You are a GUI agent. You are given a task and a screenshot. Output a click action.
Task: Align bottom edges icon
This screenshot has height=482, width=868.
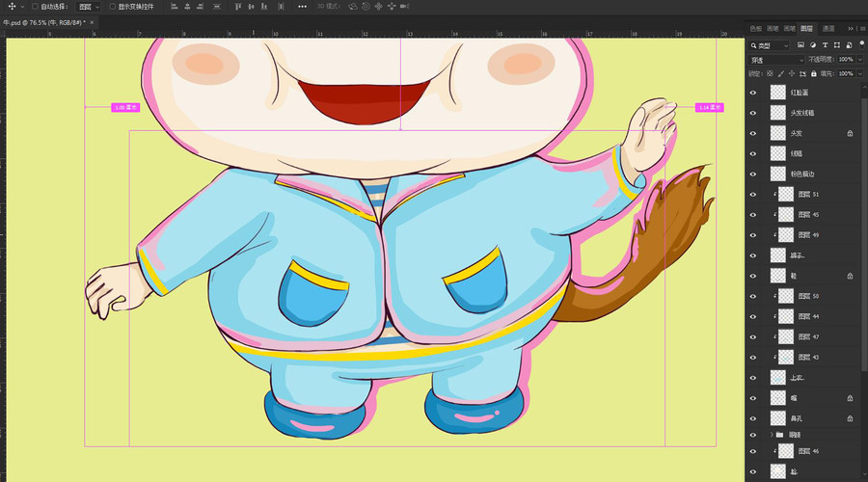click(264, 7)
